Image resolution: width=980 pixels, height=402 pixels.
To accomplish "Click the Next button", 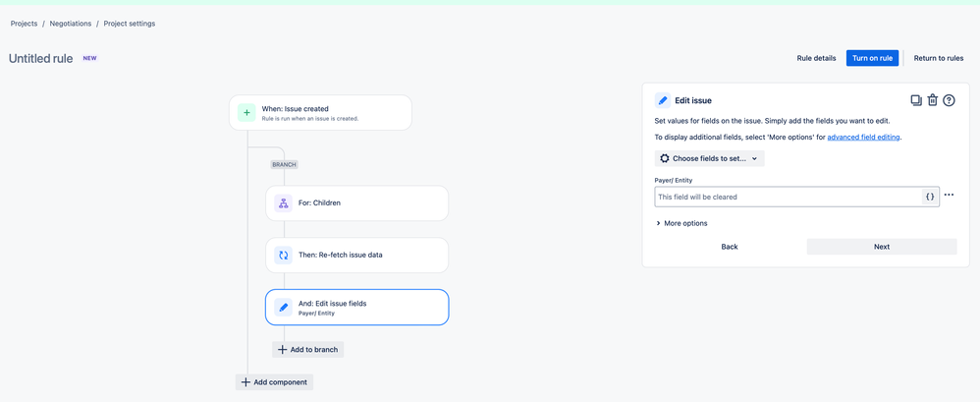I will (882, 247).
